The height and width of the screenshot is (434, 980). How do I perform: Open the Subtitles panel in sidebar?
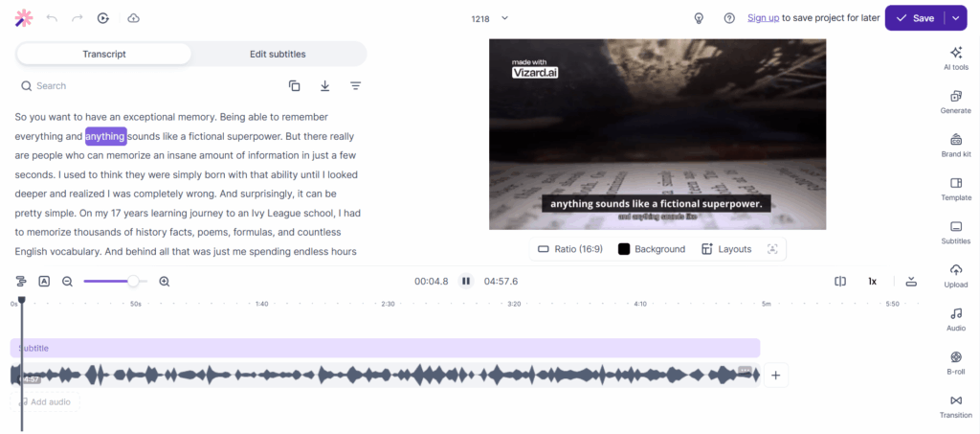pos(956,232)
